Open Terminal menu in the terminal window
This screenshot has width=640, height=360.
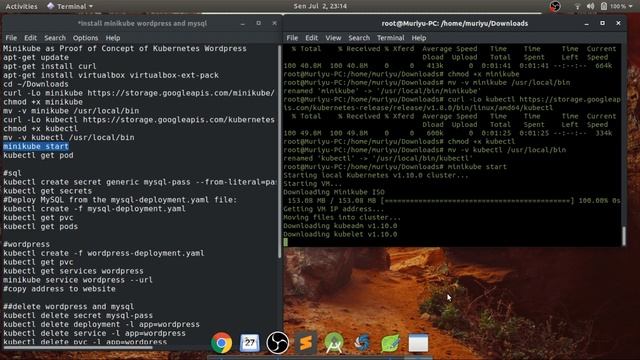390,38
